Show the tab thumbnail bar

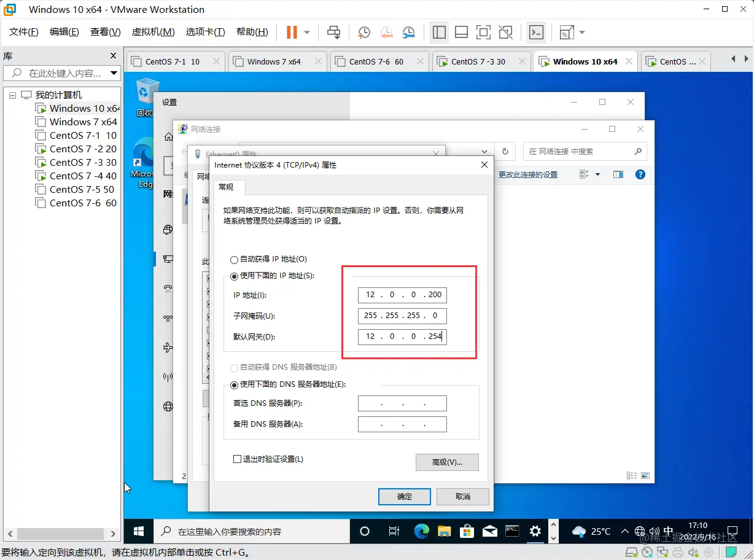tap(461, 32)
